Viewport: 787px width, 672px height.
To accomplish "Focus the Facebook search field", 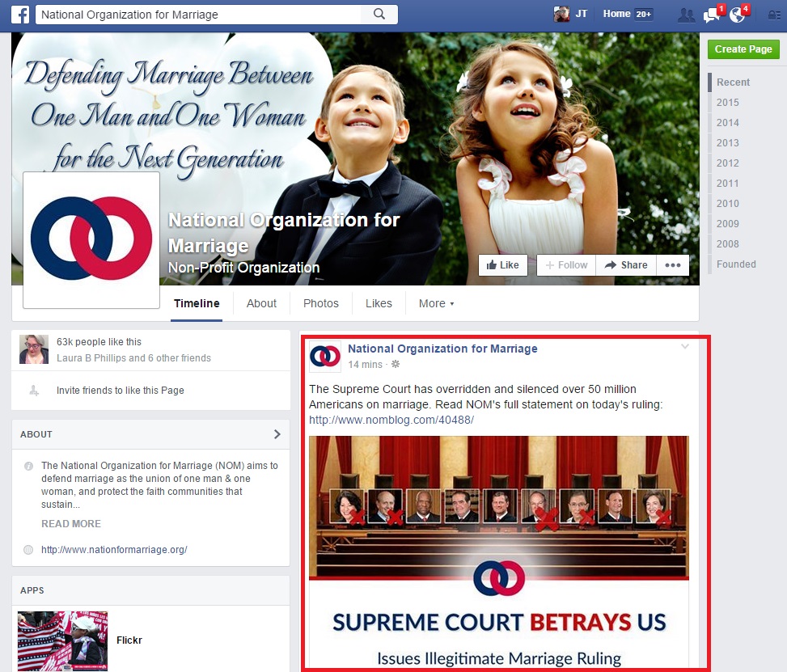I will coord(198,15).
